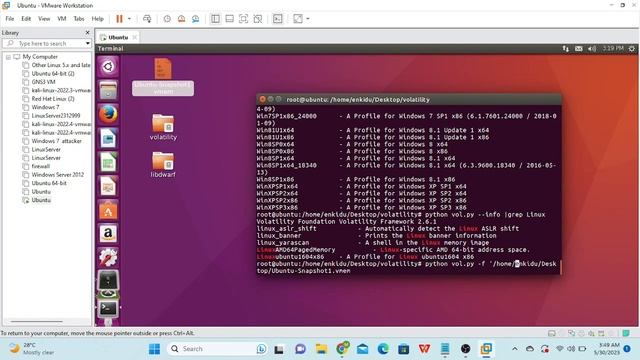Open the VM menu

[x=62, y=19]
